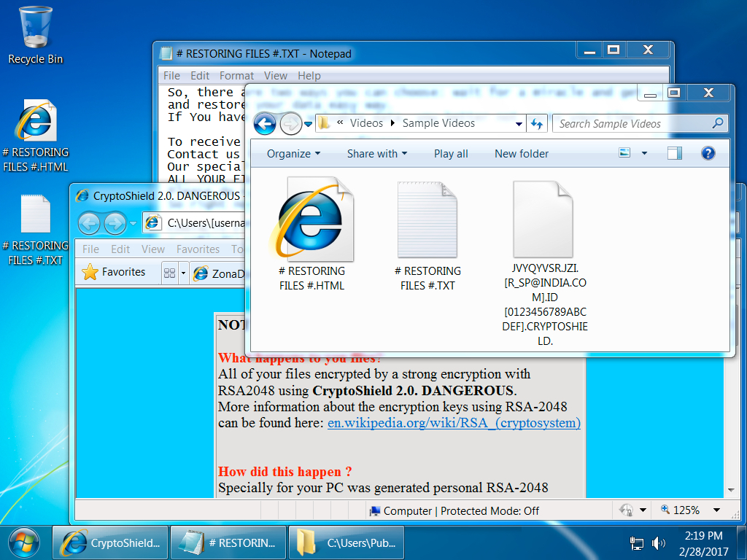
Task: Click the Explorer forward arrow button
Action: (x=290, y=124)
